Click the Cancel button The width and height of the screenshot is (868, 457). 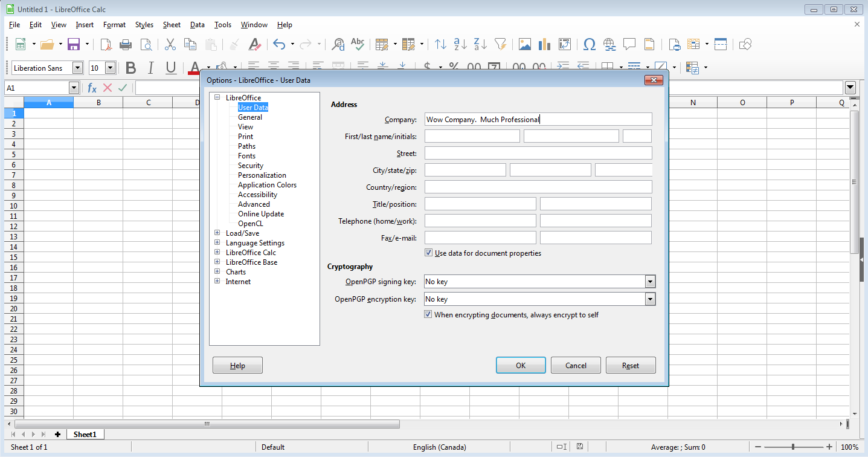point(576,365)
